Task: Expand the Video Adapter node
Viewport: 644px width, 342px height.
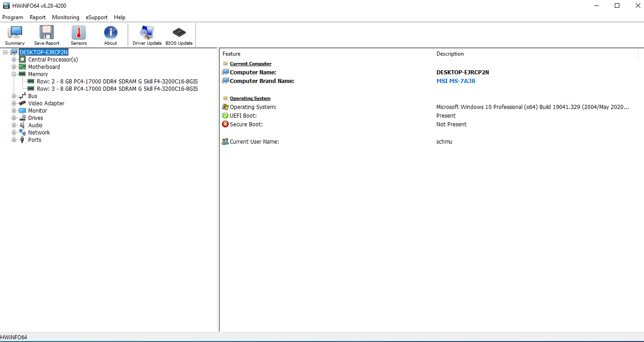Action: click(14, 103)
